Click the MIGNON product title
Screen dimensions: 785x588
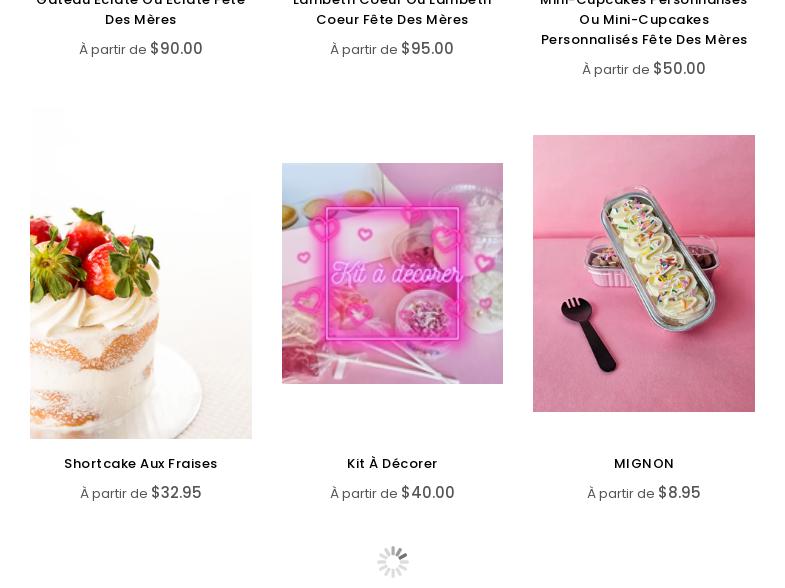coord(644,463)
